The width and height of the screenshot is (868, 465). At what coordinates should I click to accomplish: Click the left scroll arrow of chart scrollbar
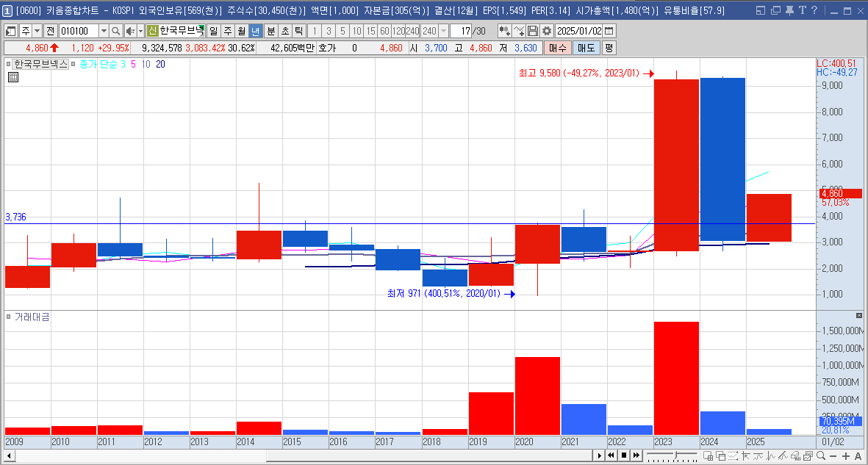[x=9, y=455]
